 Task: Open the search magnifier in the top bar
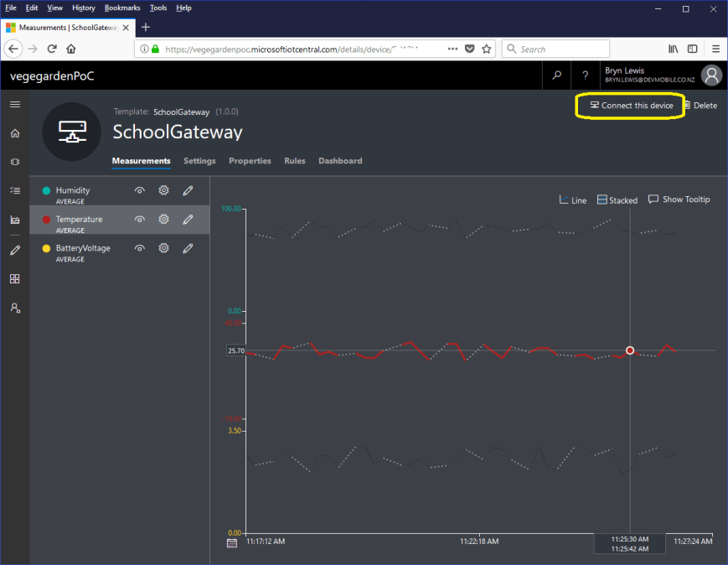point(556,75)
